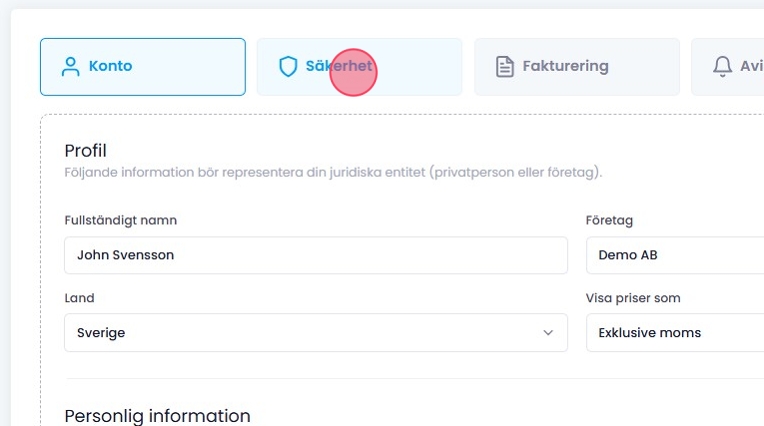Expand the Land dropdown showing Sverige
This screenshot has height=426, width=764.
point(315,333)
